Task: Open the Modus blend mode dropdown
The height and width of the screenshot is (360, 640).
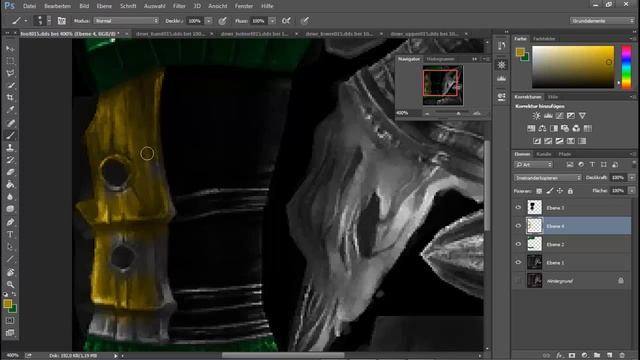Action: (126, 21)
